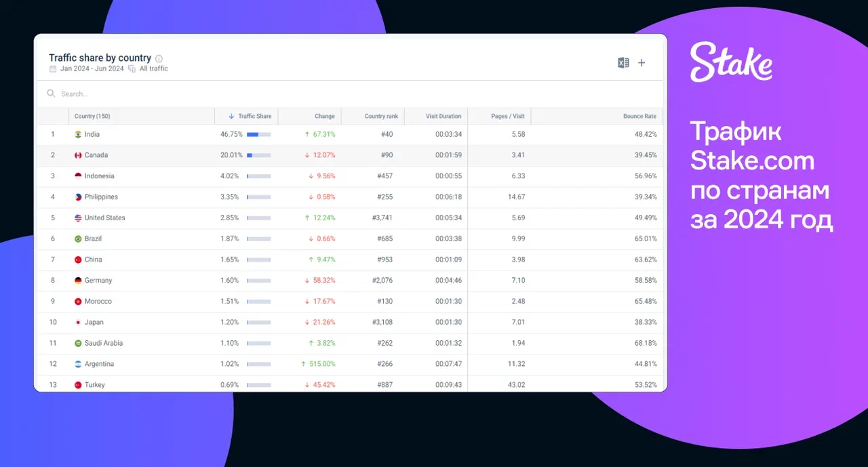Click Saudi Arabia's bounce rate 68.18%
This screenshot has width=868, height=467.
646,344
